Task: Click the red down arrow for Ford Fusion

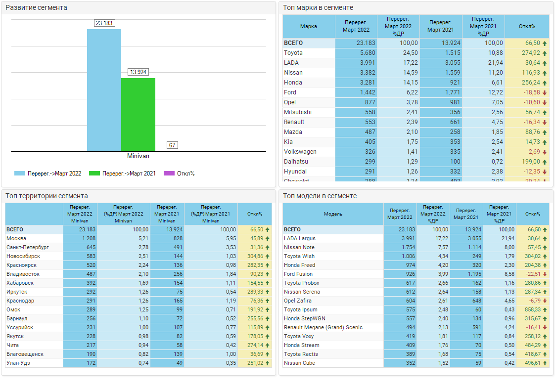Action: click(545, 274)
